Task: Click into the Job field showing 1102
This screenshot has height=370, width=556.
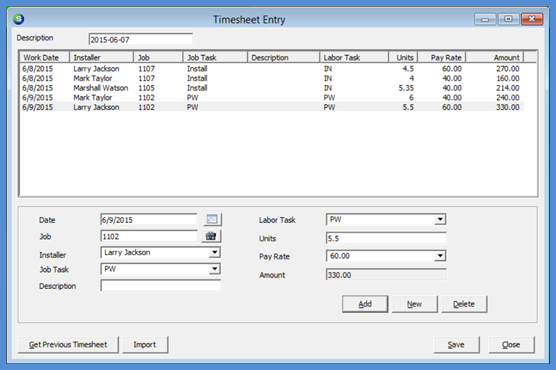Action: (149, 236)
